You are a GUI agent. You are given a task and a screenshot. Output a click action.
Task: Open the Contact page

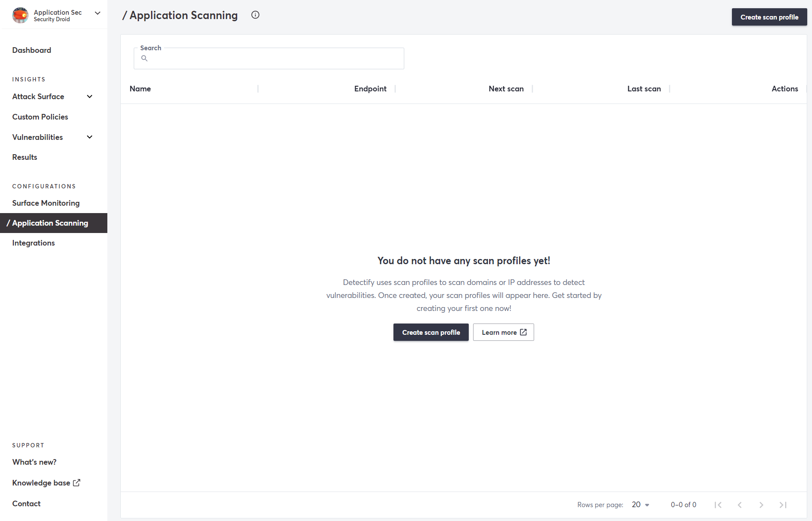pyautogui.click(x=26, y=503)
